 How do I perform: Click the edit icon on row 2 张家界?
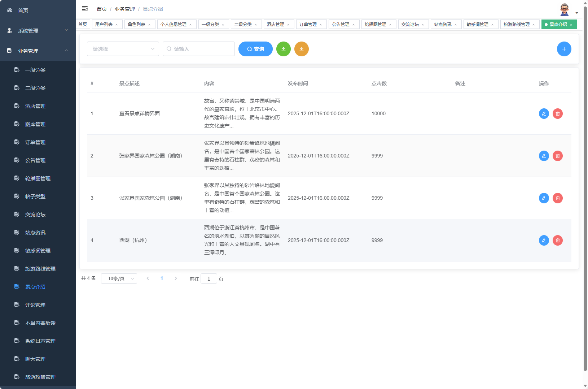click(x=544, y=156)
